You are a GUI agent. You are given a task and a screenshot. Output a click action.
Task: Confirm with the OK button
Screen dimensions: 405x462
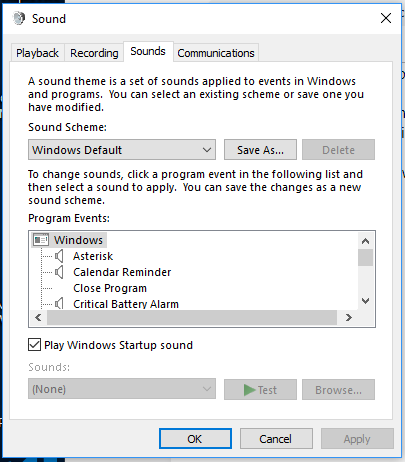(195, 439)
